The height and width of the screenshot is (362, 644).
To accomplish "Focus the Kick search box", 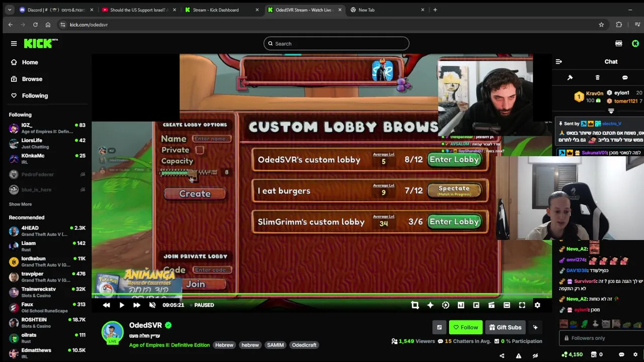I will pyautogui.click(x=336, y=44).
